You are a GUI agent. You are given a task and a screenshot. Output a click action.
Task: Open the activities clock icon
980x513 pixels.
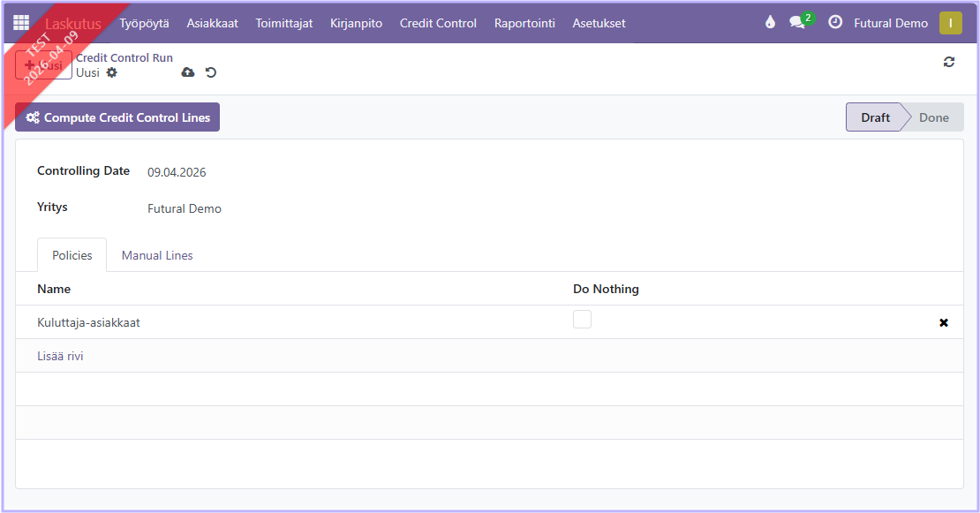834,23
